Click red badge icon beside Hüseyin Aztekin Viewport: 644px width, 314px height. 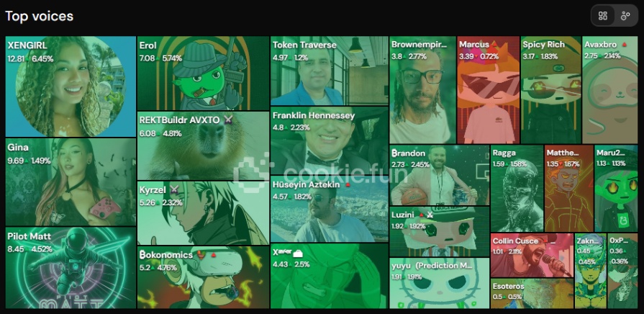(x=348, y=185)
